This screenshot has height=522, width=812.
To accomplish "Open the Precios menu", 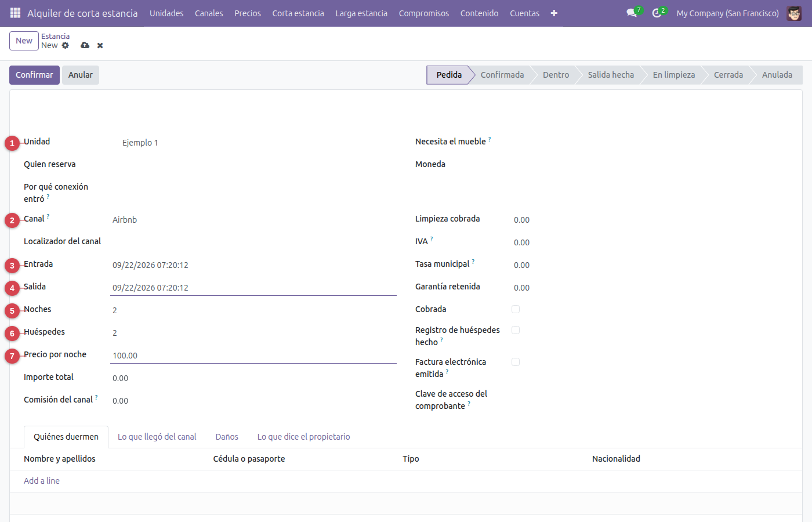I will [x=248, y=13].
